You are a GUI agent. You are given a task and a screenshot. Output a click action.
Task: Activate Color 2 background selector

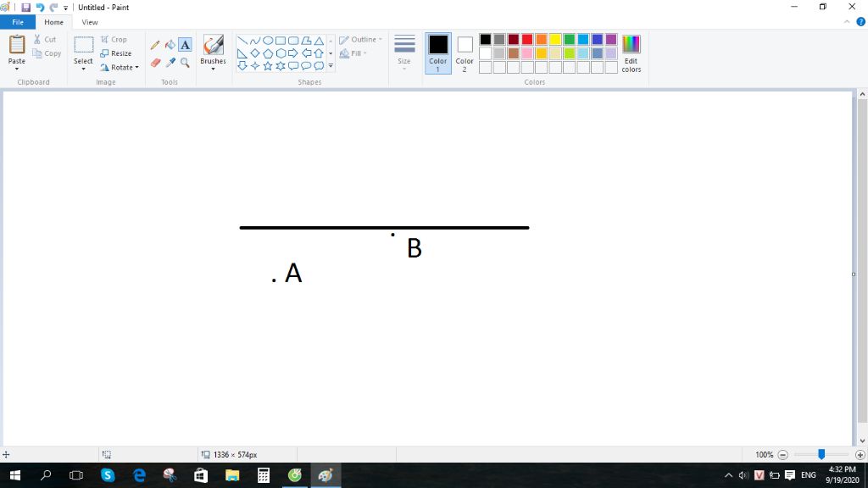[465, 53]
